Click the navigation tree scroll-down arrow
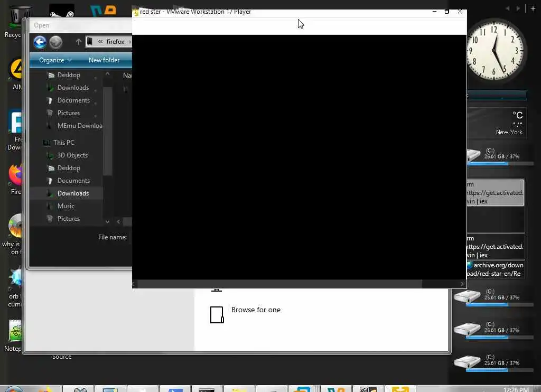The image size is (541, 392). pos(107,221)
